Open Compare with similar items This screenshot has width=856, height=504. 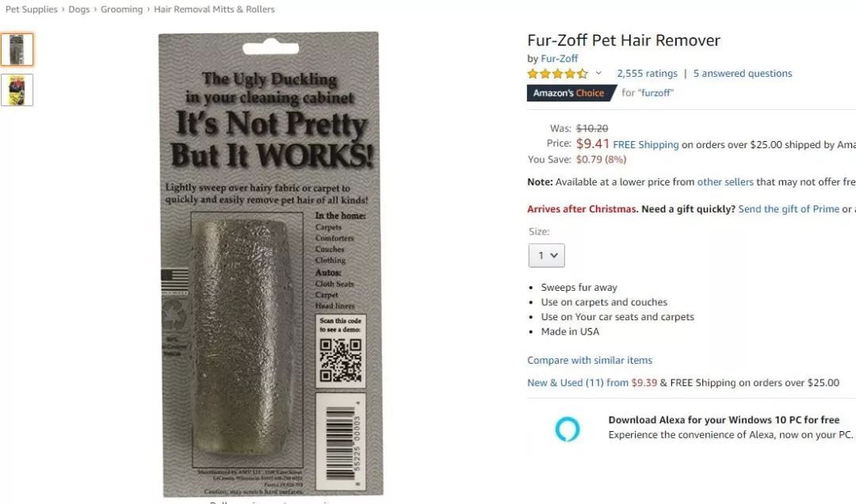point(590,361)
